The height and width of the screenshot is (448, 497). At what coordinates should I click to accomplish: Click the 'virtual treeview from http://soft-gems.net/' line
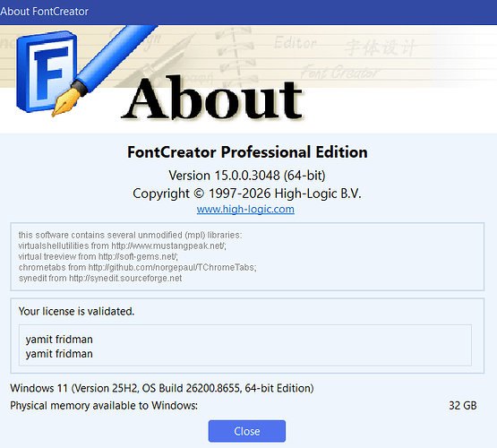pyautogui.click(x=98, y=256)
